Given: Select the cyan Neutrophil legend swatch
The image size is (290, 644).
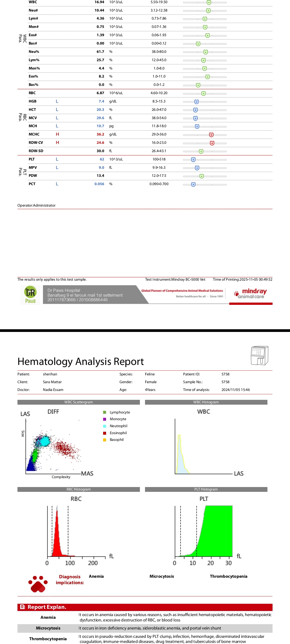Looking at the screenshot, I should point(105,426).
